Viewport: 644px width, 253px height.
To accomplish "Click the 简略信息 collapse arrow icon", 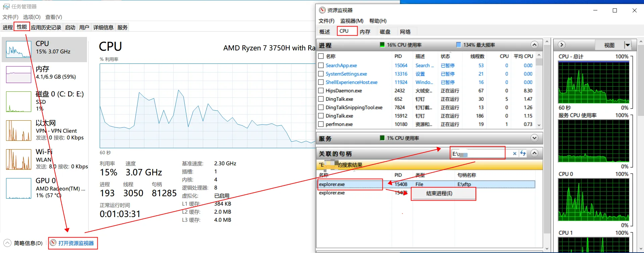I will point(7,243).
